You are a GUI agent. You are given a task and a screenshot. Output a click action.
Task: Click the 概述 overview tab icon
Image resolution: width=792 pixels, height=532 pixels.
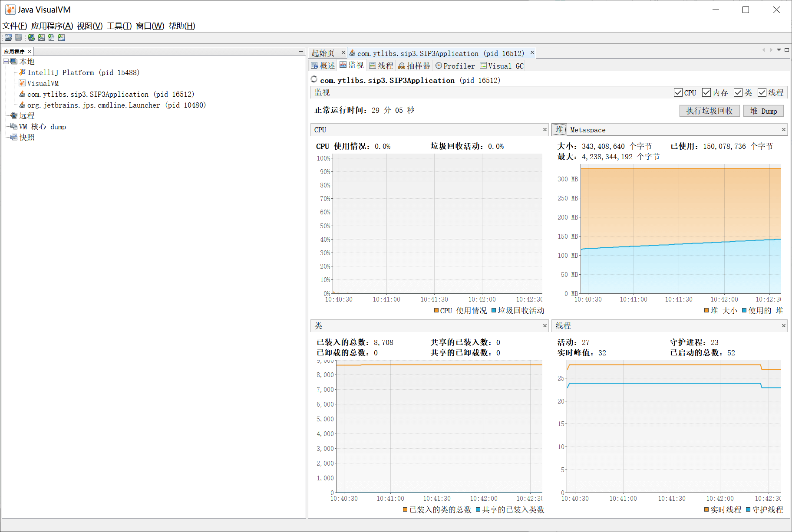pyautogui.click(x=315, y=66)
